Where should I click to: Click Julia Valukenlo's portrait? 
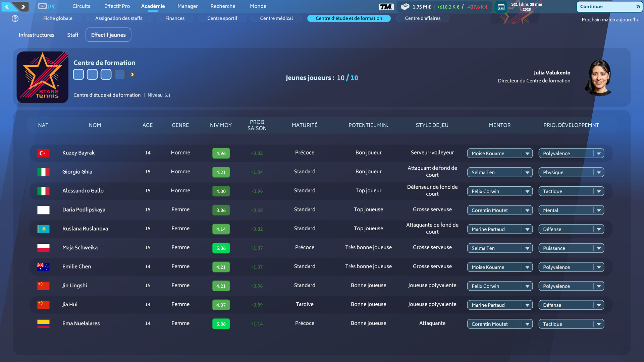pos(599,77)
